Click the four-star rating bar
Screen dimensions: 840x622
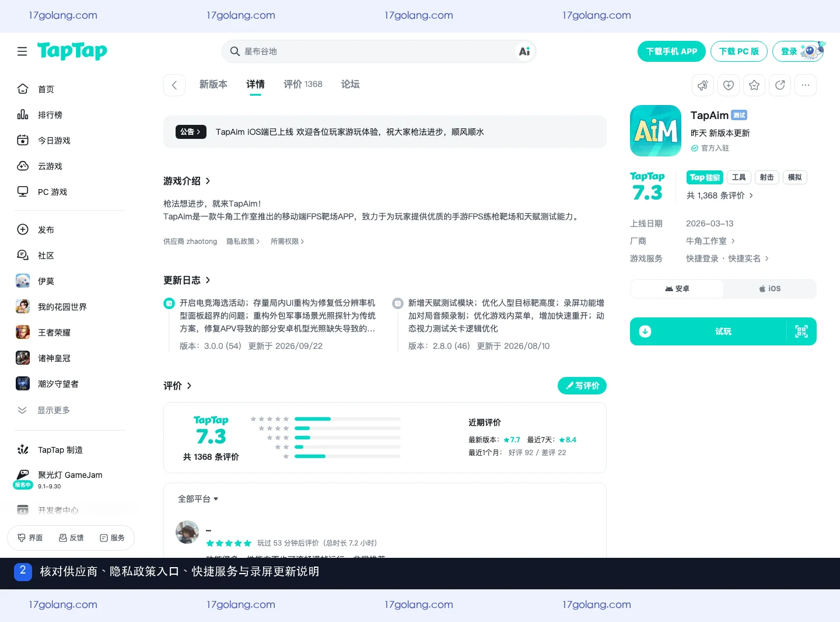tap(348, 428)
